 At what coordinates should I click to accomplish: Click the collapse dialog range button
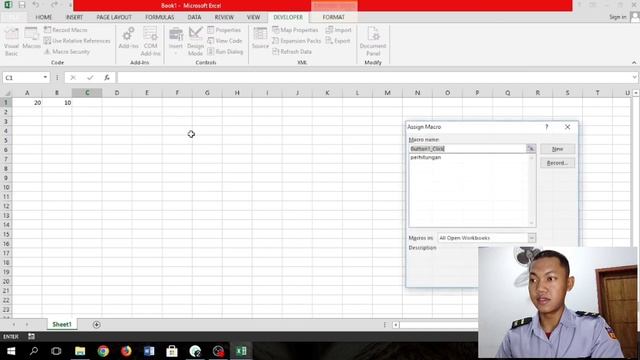coord(531,149)
